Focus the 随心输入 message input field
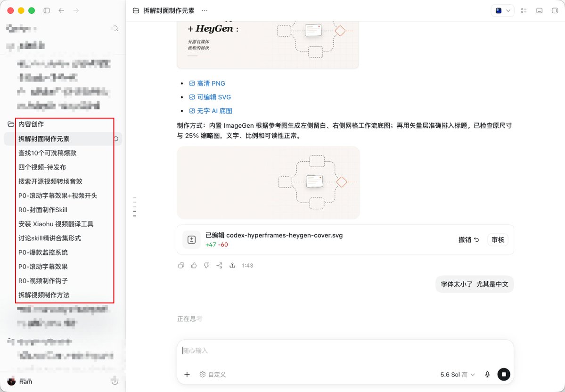 click(345, 351)
